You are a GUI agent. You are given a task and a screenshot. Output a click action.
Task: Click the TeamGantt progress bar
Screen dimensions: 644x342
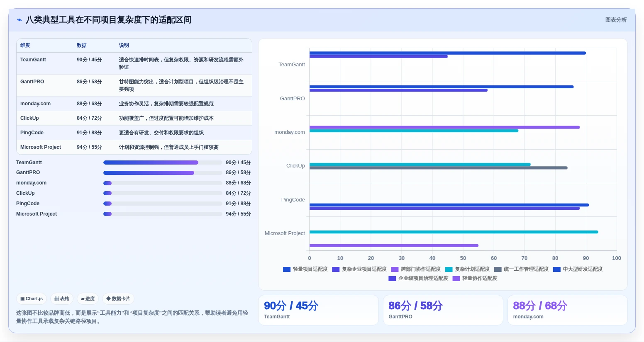coord(163,163)
